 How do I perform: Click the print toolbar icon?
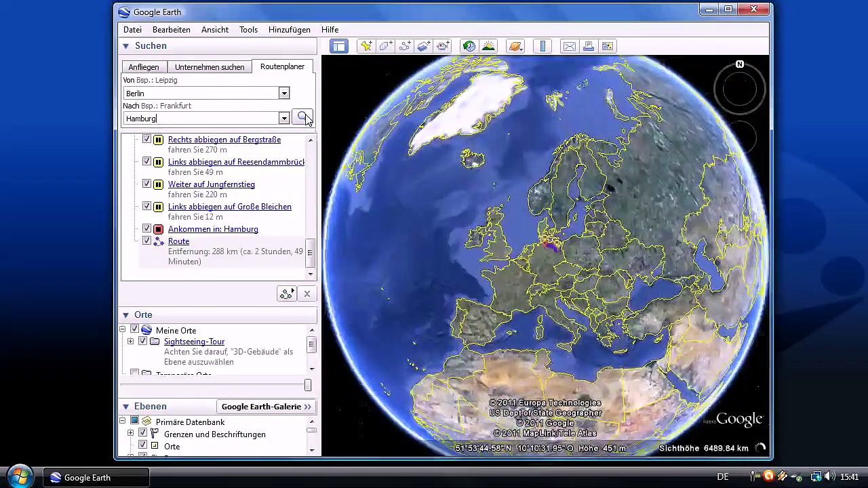pos(589,46)
